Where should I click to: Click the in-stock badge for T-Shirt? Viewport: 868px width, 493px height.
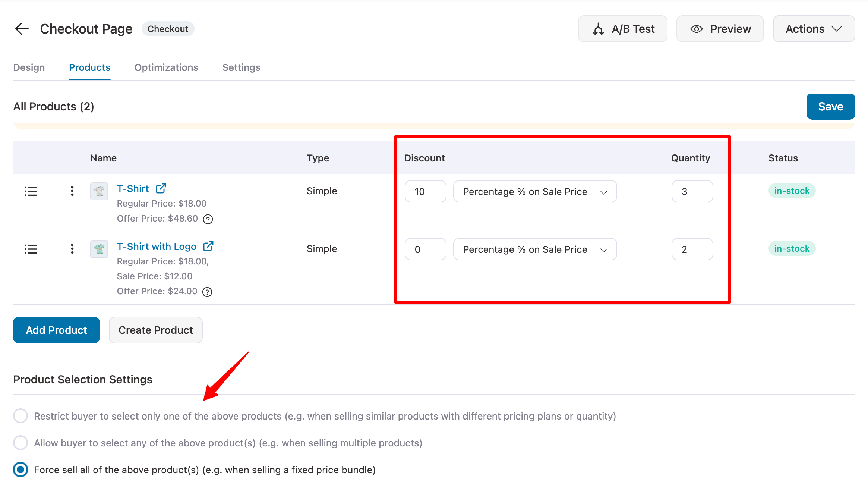(792, 191)
